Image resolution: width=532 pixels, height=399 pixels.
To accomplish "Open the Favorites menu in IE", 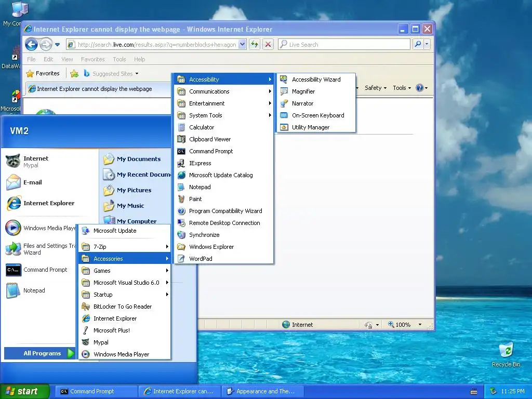I will click(x=92, y=59).
